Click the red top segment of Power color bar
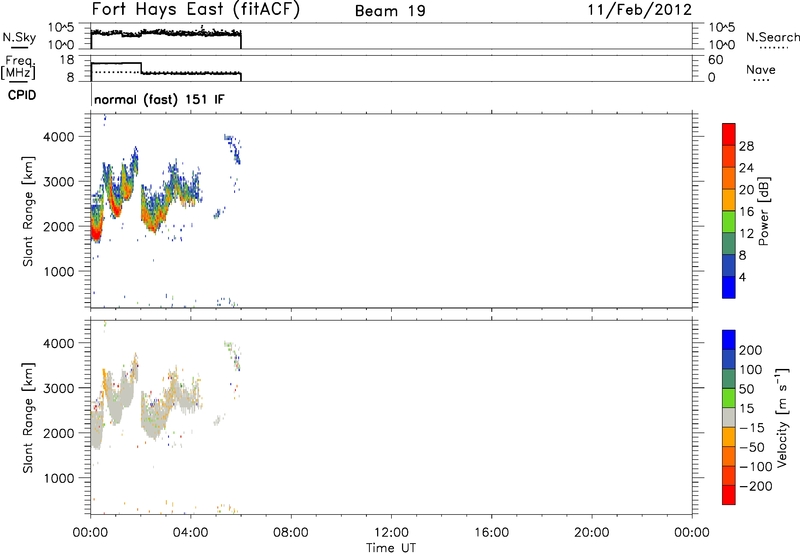 click(x=729, y=134)
